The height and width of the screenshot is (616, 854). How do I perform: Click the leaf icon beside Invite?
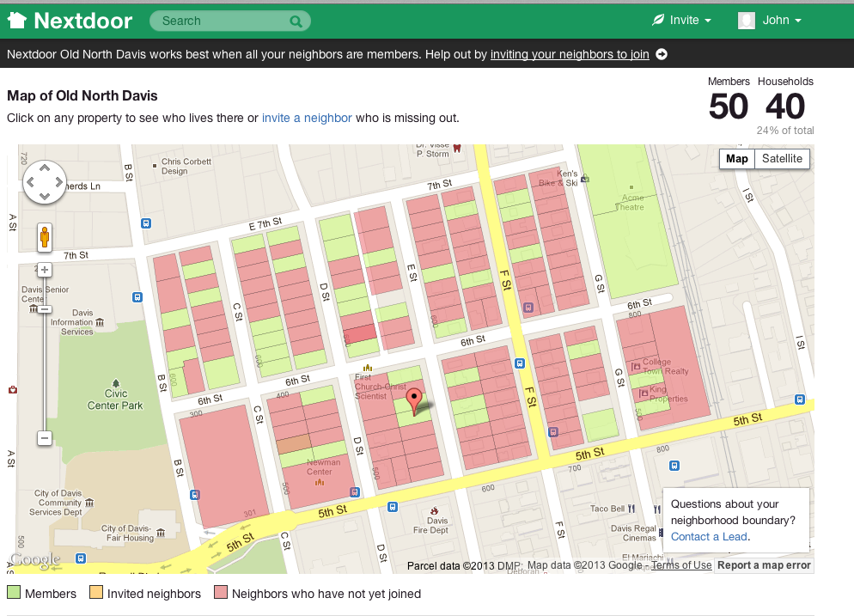pos(658,20)
